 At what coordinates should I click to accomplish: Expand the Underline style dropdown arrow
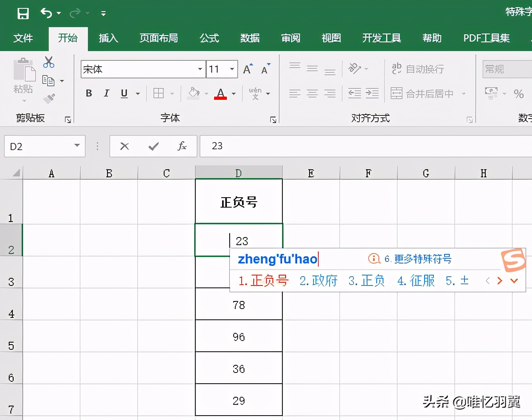[x=138, y=94]
